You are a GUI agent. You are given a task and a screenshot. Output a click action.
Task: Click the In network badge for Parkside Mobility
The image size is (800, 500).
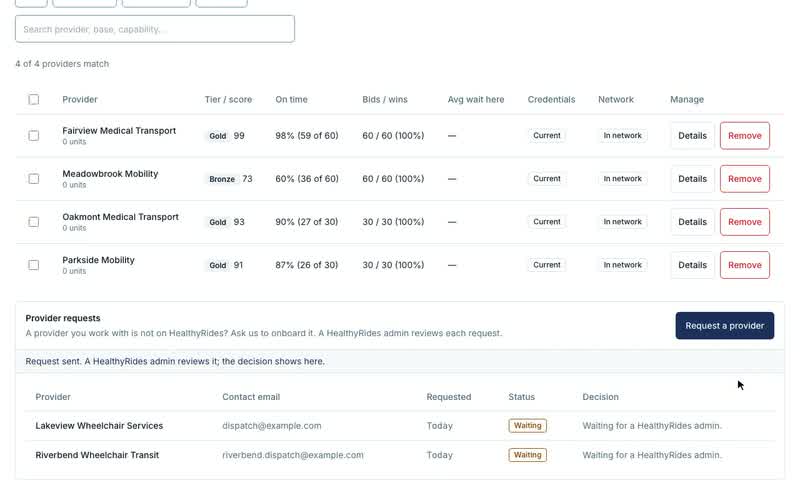622,265
